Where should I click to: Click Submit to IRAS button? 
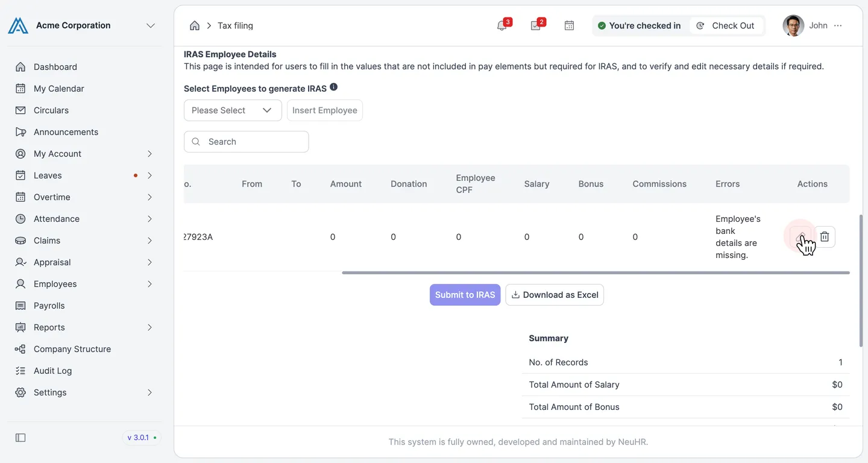(465, 295)
